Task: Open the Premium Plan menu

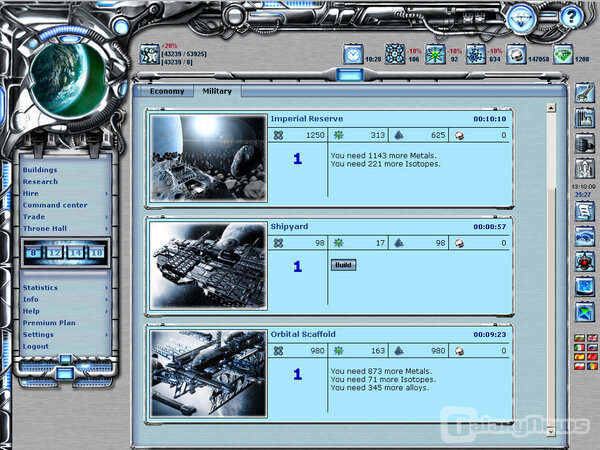Action: click(x=49, y=323)
